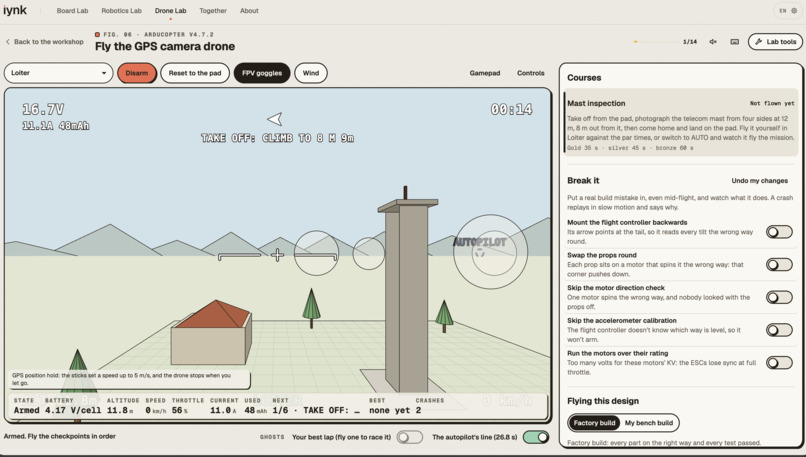Click the Flying this design heading
Viewport: 806px width, 457px height.
pyautogui.click(x=603, y=401)
